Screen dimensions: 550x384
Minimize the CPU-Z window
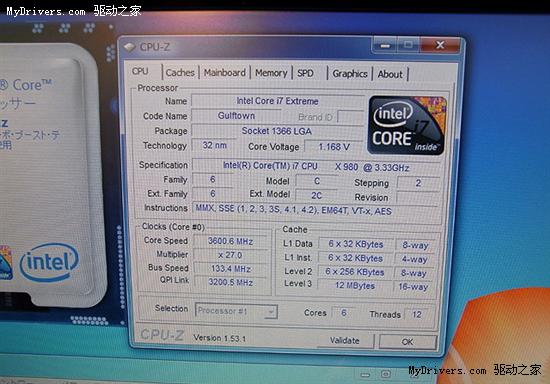385,46
